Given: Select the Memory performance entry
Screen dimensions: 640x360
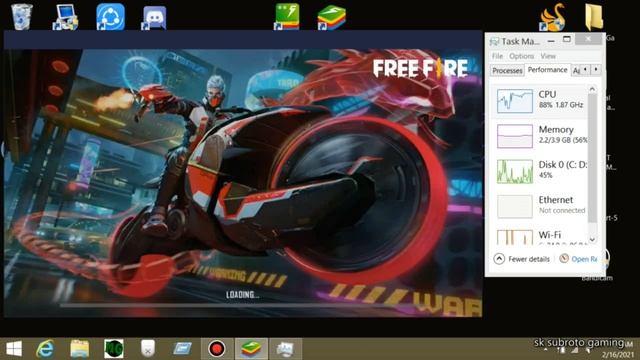Looking at the screenshot, I should click(x=540, y=136).
